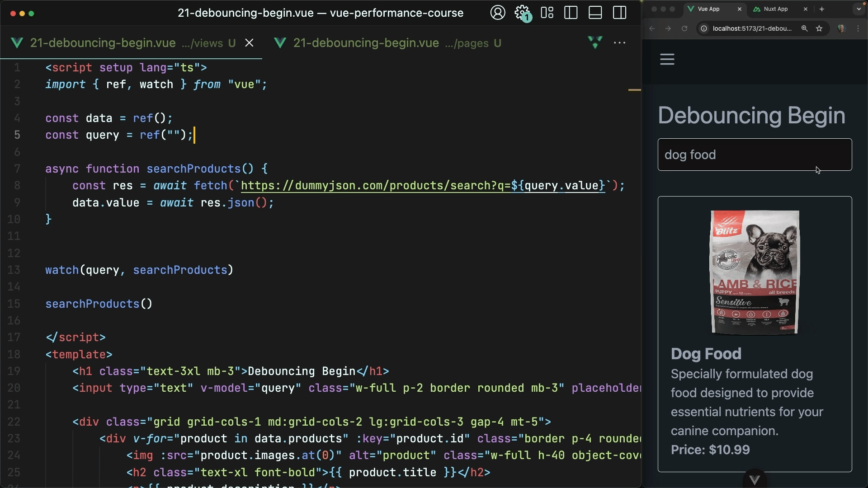Focus the search box containing 'dog food'
Viewport: 868px width, 488px height.
click(x=755, y=155)
